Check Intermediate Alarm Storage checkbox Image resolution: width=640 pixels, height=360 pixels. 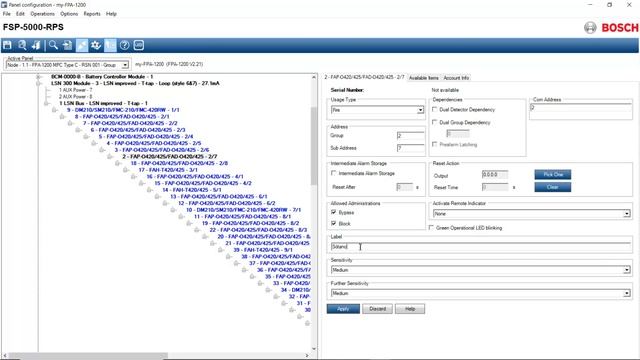pos(334,173)
